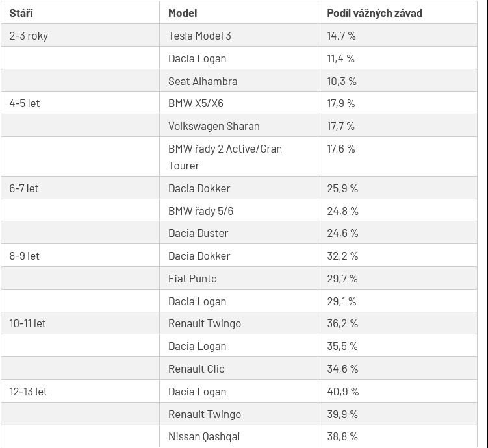Viewport: 488px width, 448px height.
Task: Select the Renault Clio cell
Action: click(238, 368)
